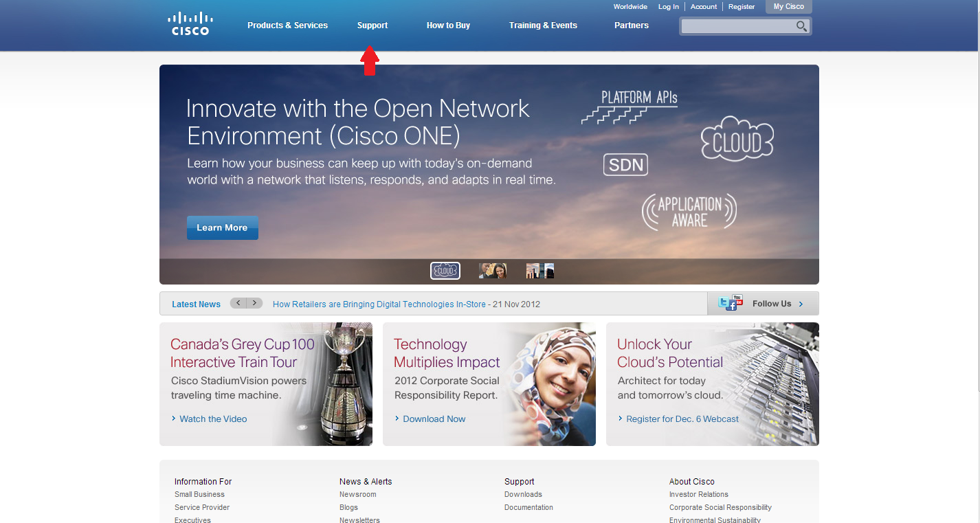Viewport: 980px width, 523px height.
Task: Open the How to Buy menu
Action: pyautogui.click(x=448, y=25)
